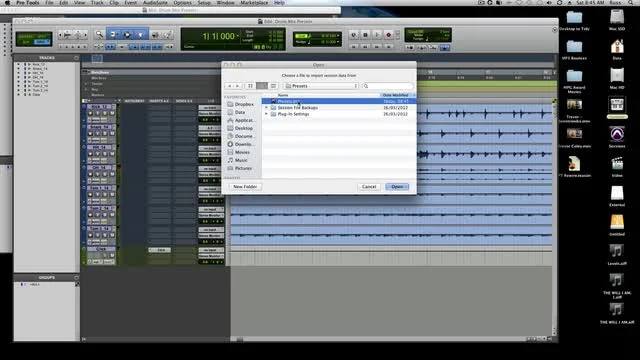Open the Video desktop icon
Image resolution: width=640 pixels, height=360 pixels.
(x=617, y=166)
